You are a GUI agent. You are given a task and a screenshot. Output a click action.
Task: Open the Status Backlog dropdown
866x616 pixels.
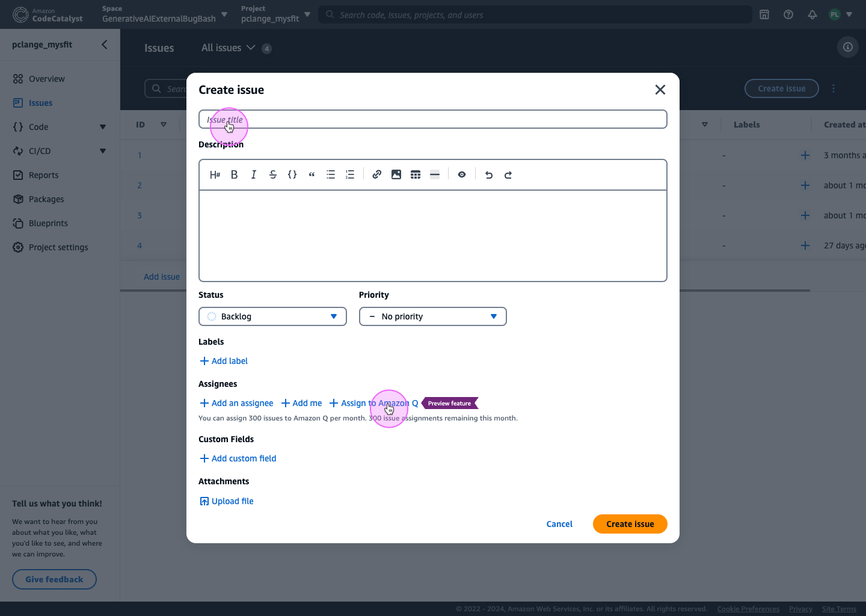(272, 316)
